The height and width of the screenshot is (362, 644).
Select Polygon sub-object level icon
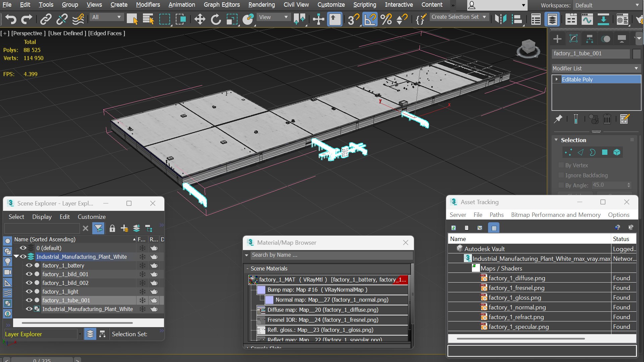click(x=605, y=153)
